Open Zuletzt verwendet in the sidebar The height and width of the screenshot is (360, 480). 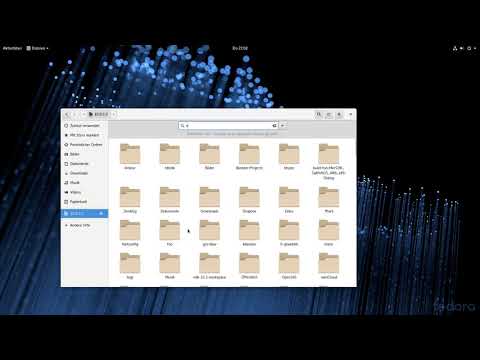coord(85,126)
